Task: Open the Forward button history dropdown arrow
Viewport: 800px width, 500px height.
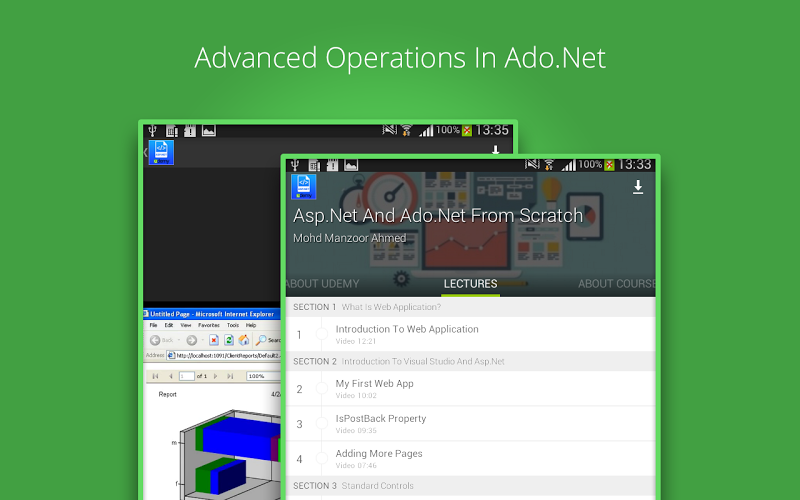Action: pyautogui.click(x=203, y=340)
